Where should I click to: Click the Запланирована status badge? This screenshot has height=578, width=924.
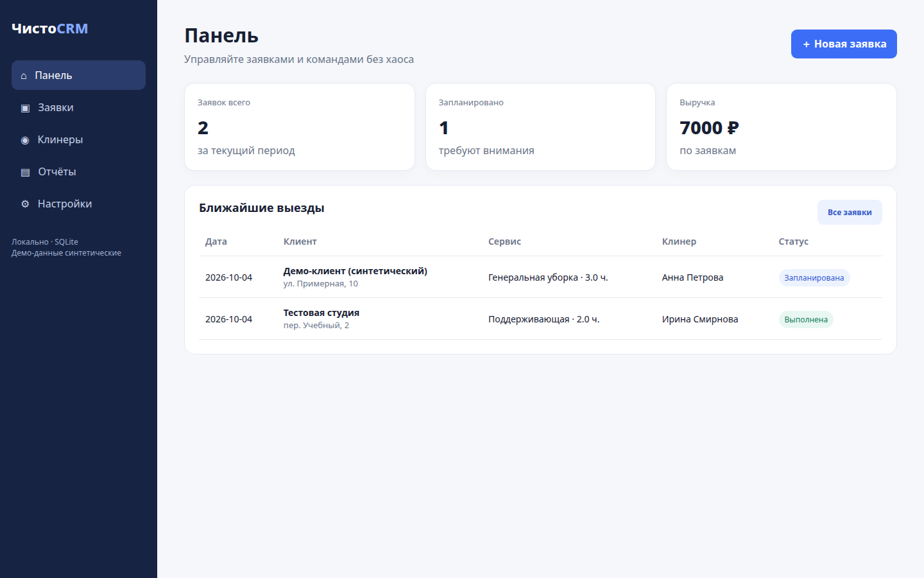[814, 277]
